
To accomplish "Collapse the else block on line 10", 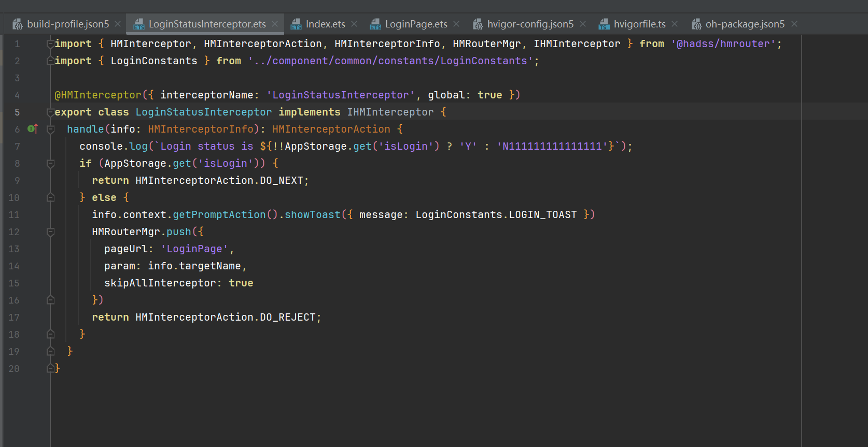I will [x=50, y=197].
